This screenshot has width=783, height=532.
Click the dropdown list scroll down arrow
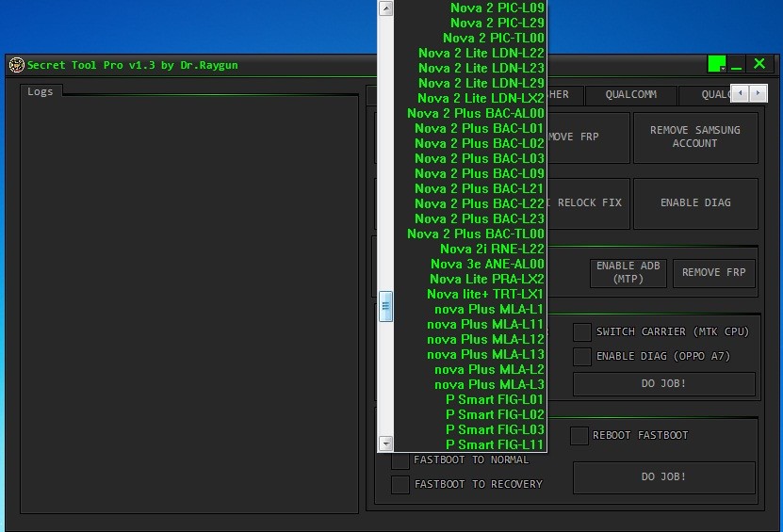click(x=385, y=443)
